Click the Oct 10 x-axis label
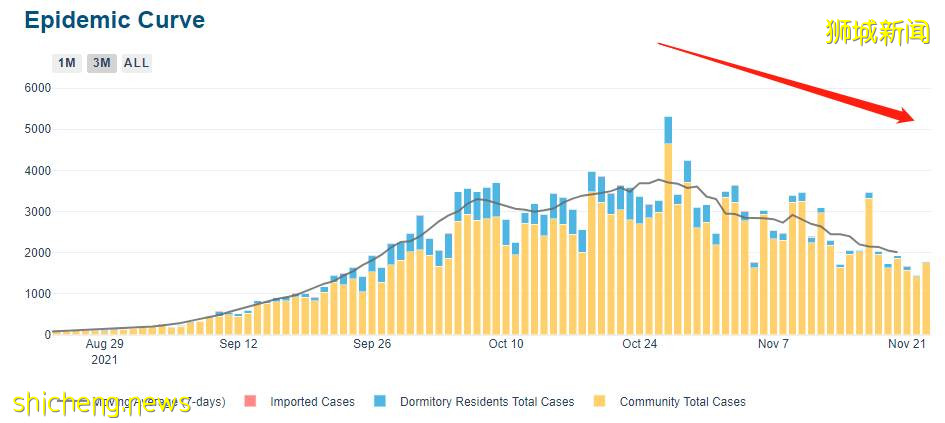 point(505,344)
